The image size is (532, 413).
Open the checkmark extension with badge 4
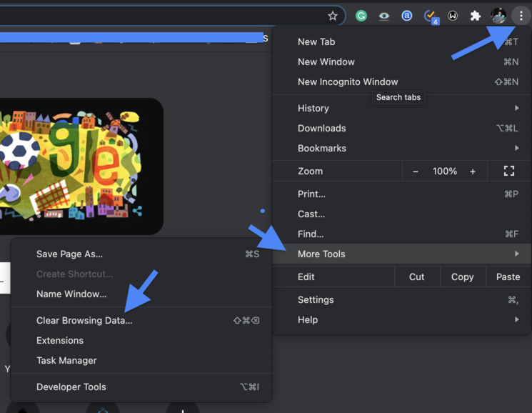tap(431, 16)
